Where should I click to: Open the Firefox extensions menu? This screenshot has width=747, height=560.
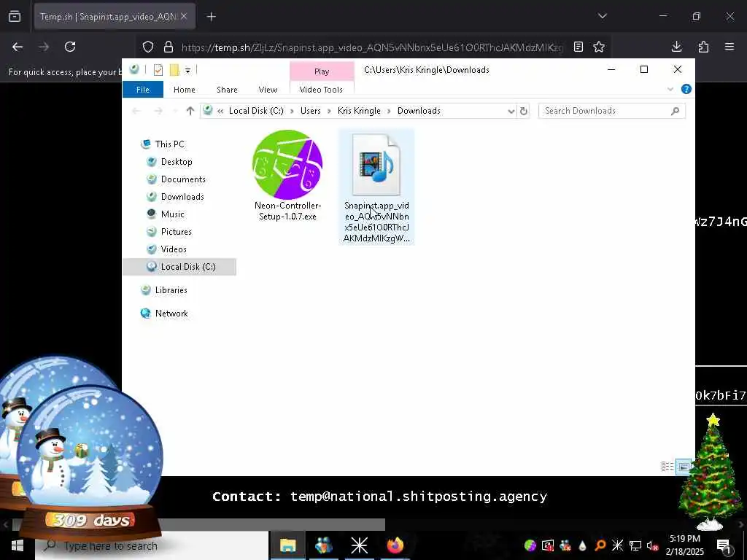[703, 47]
